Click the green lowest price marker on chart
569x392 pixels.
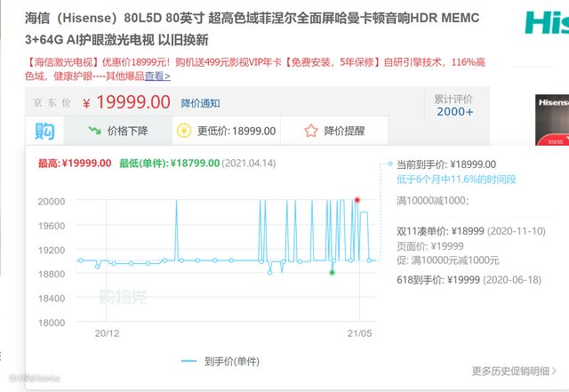tap(332, 273)
